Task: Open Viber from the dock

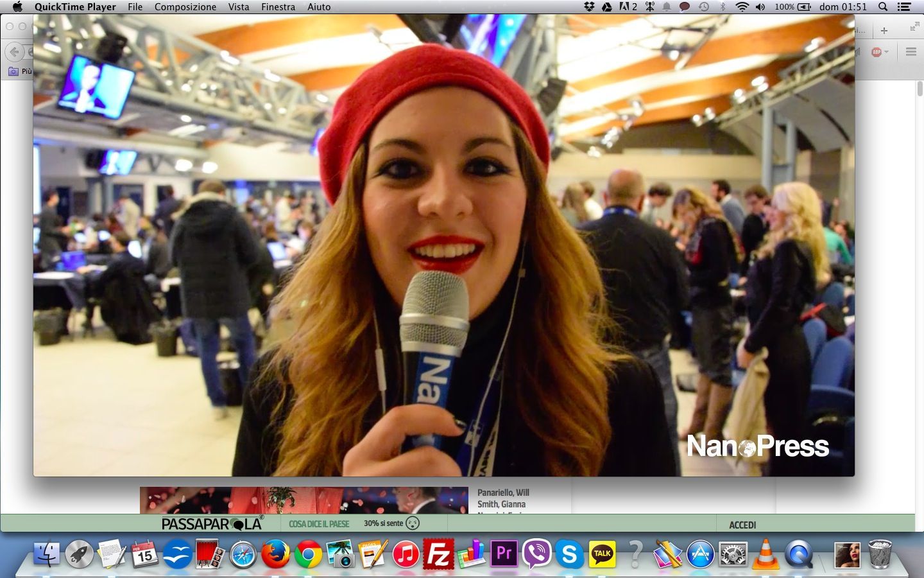Action: tap(536, 554)
